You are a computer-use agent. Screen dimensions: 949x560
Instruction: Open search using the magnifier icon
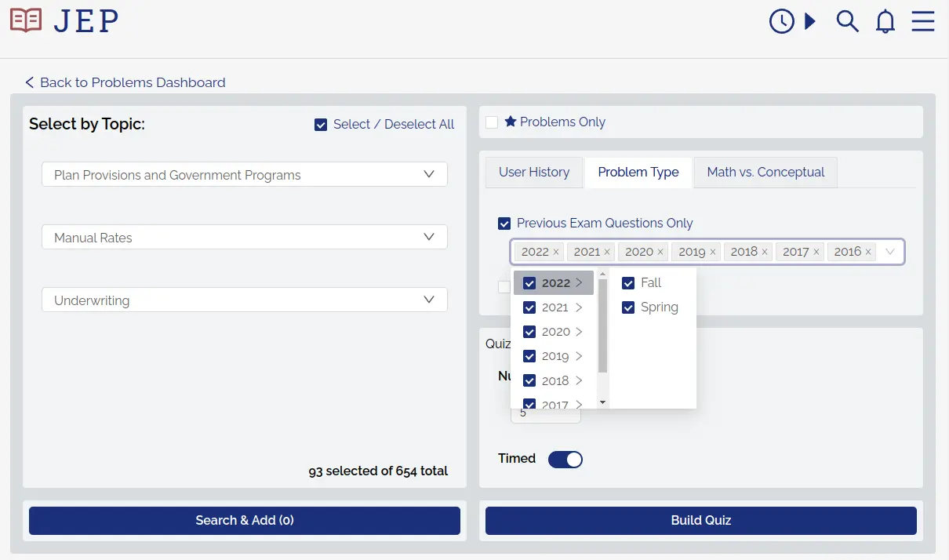847,21
